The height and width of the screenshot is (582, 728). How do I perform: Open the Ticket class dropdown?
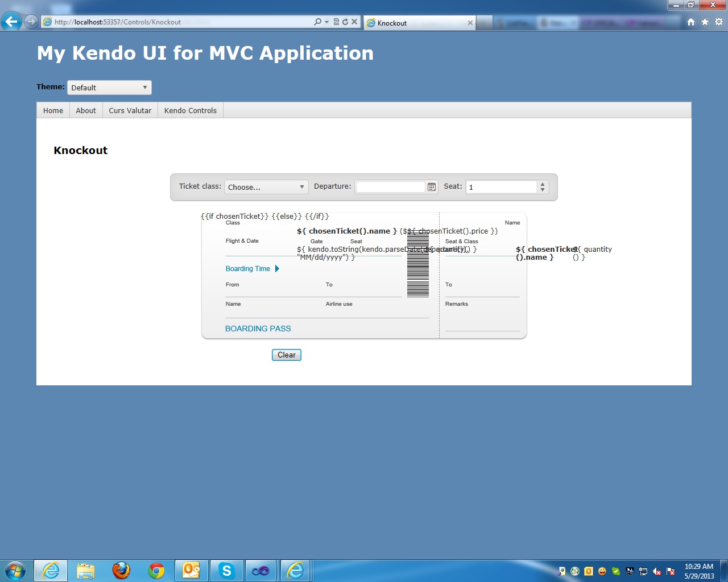pos(266,187)
